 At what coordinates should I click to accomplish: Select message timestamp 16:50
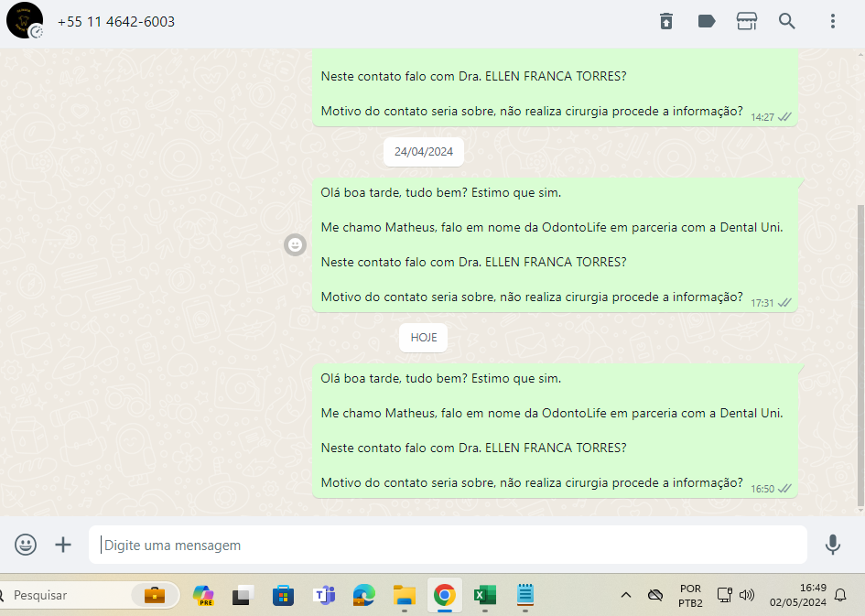[x=762, y=489]
